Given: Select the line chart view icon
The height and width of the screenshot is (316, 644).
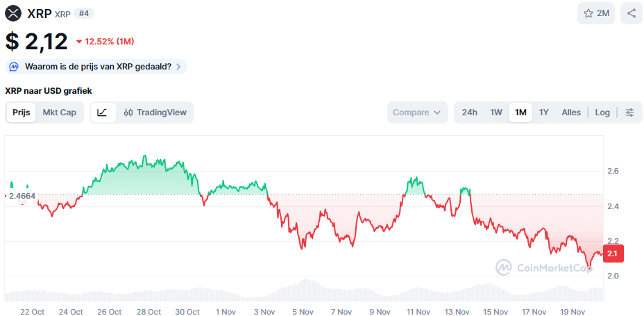Looking at the screenshot, I should point(102,113).
